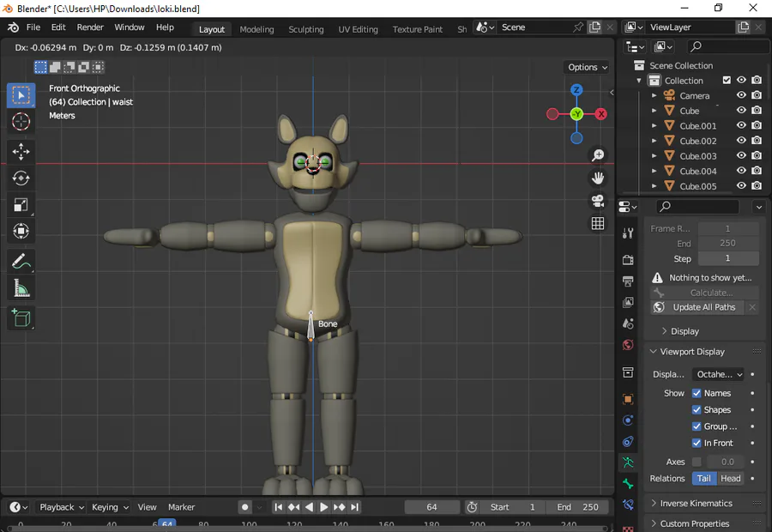Screen dimensions: 772x532
Task: Click the blue Z axis on gizmo
Action: (x=576, y=90)
